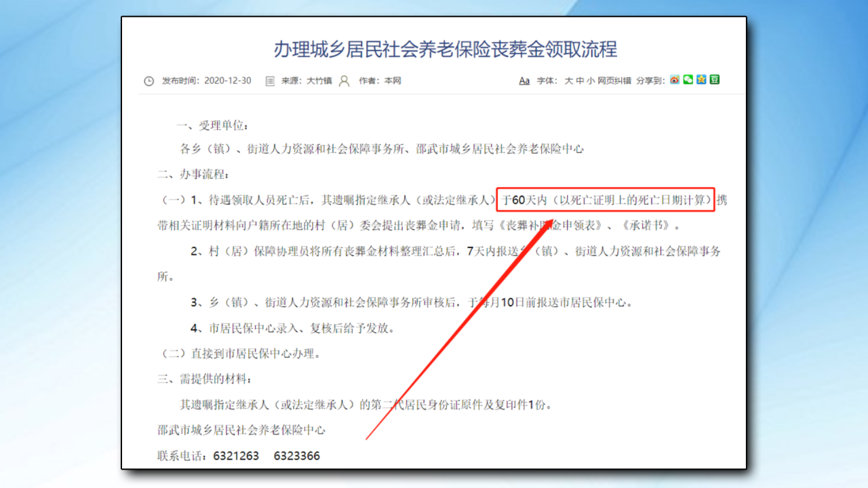The image size is (868, 488).
Task: Share the article to Weibo
Action: pos(674,80)
